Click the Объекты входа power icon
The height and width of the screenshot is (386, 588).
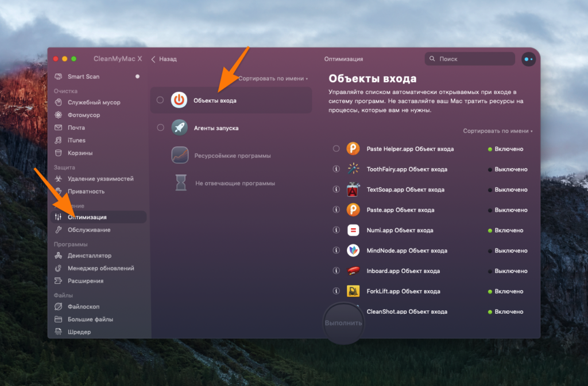pos(179,100)
